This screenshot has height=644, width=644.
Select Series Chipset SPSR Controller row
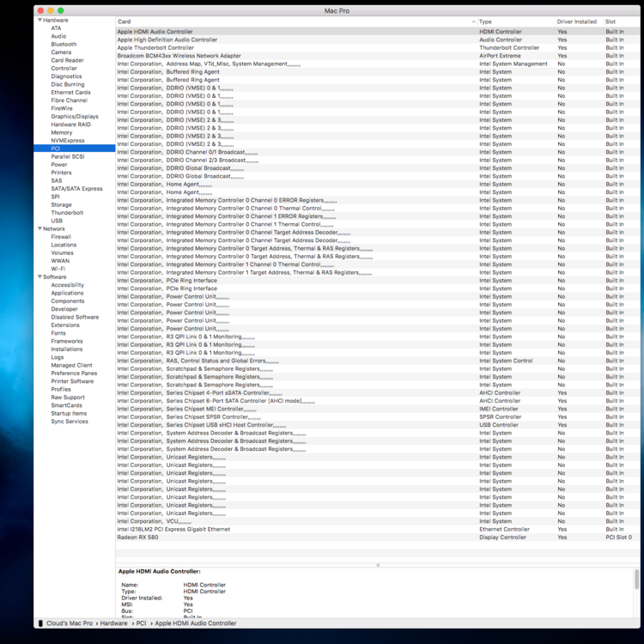click(378, 416)
